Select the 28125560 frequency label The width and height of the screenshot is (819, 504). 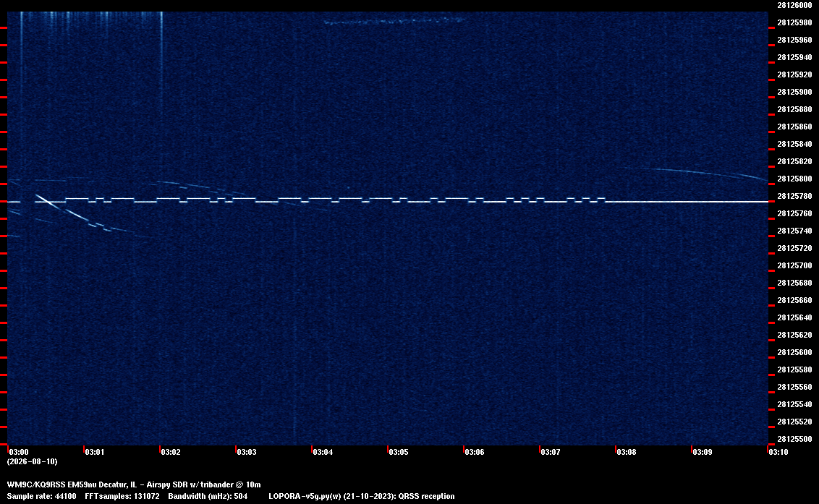[794, 386]
